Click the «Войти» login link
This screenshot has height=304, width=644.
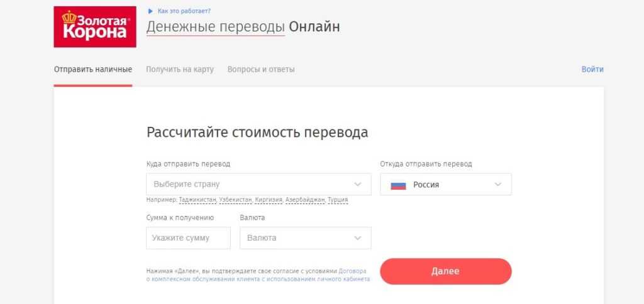592,69
